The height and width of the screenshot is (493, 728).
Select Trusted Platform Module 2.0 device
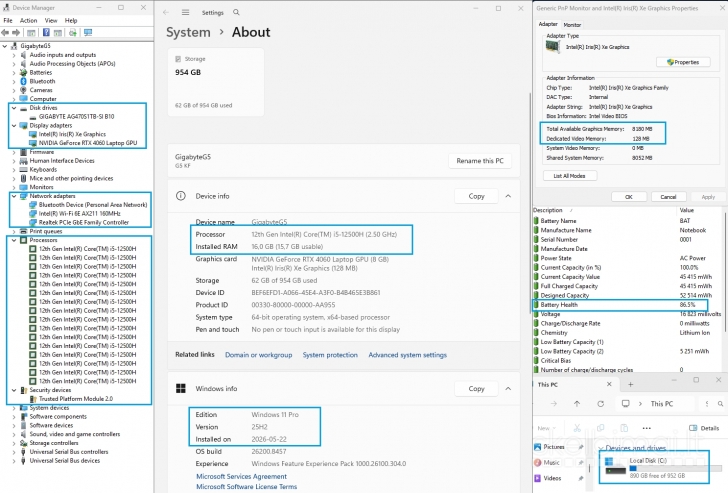(76, 399)
